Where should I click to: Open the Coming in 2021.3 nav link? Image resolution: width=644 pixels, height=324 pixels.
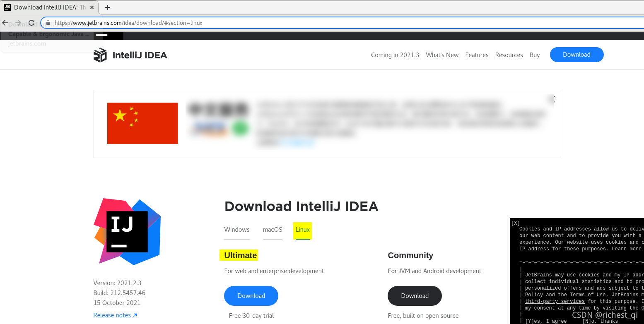pos(395,55)
